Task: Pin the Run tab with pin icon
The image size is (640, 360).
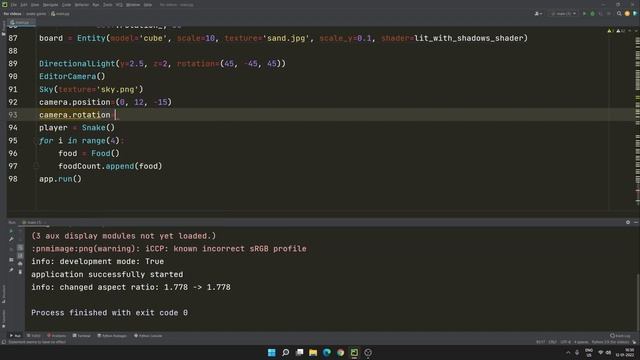Action: pyautogui.click(x=11, y=270)
